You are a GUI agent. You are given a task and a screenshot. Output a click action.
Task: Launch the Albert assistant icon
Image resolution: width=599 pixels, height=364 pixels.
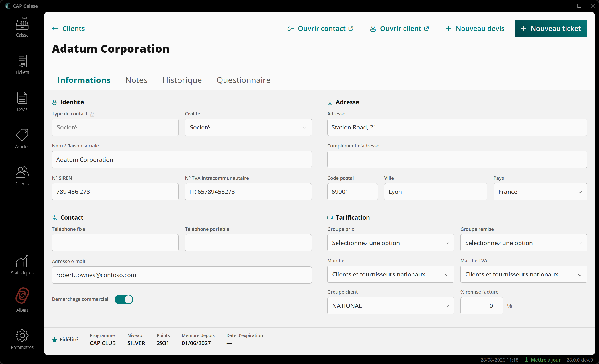click(x=22, y=295)
